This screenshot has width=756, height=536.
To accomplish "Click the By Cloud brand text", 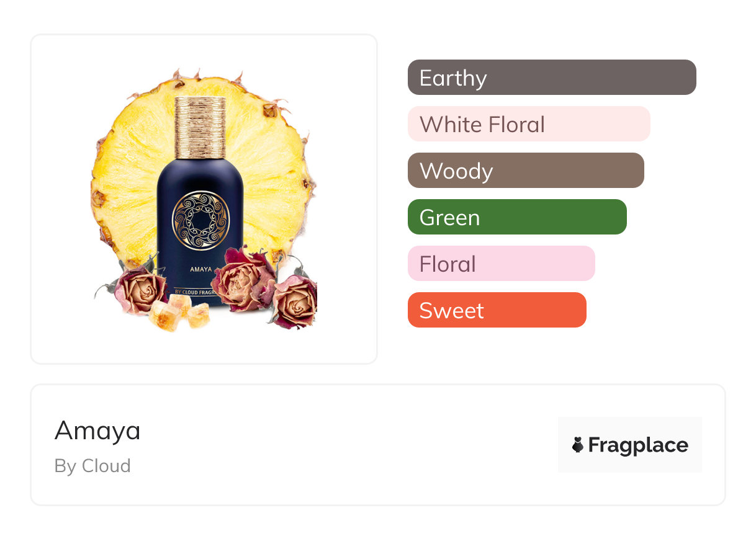I will tap(92, 466).
